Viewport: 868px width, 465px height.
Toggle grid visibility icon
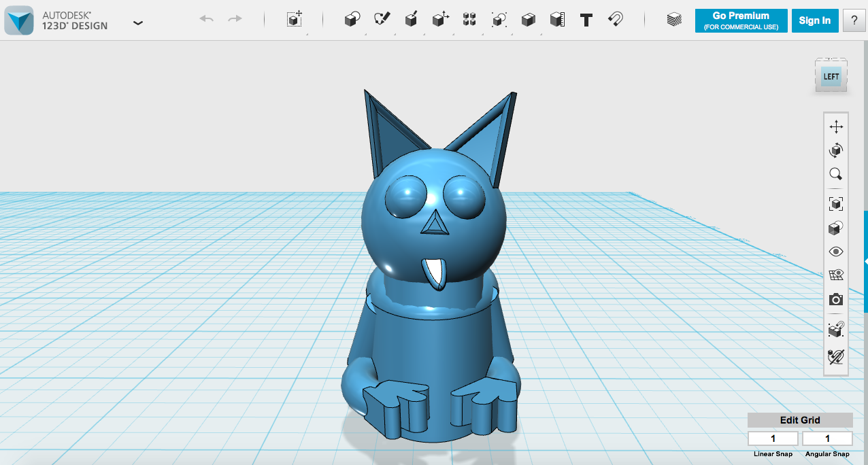(x=836, y=275)
